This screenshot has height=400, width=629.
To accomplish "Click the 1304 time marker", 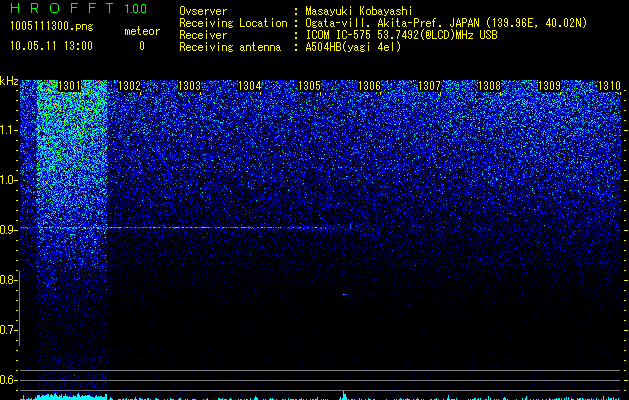I will point(250,86).
